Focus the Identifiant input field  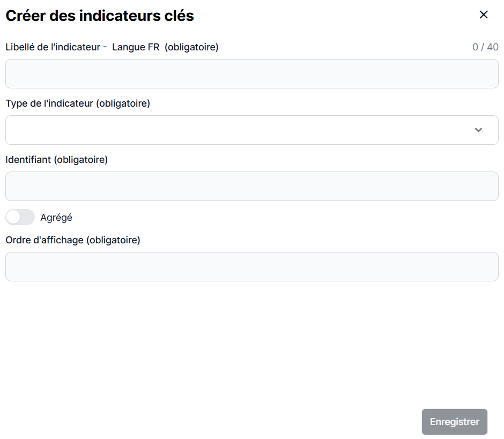point(252,187)
